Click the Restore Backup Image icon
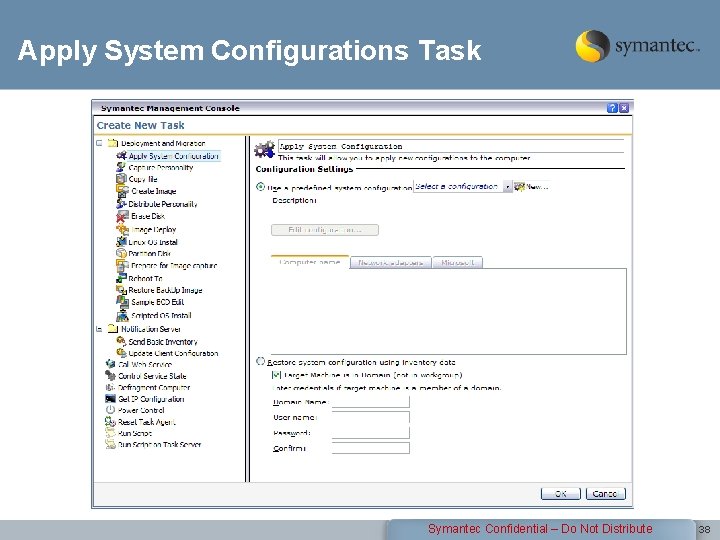 tap(121, 290)
